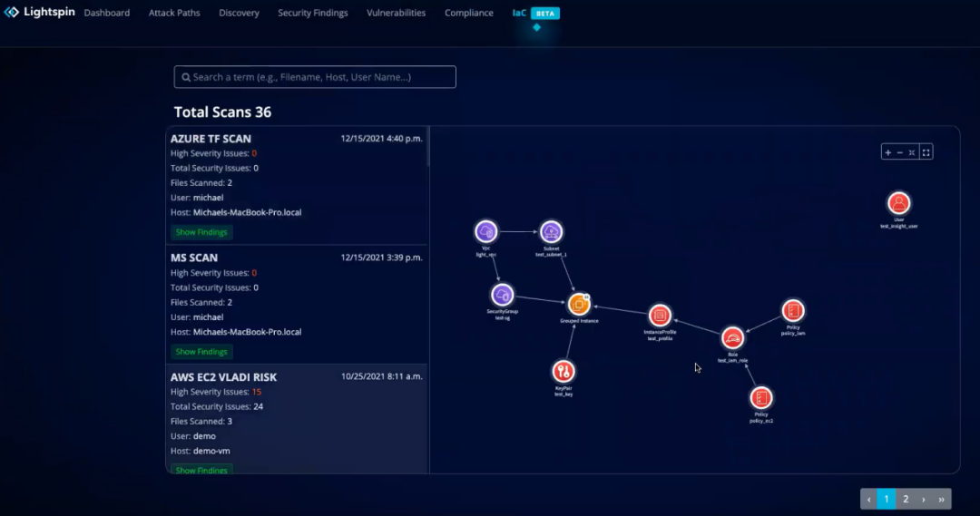Go to Attack Paths
This screenshot has width=980, height=516.
(174, 13)
